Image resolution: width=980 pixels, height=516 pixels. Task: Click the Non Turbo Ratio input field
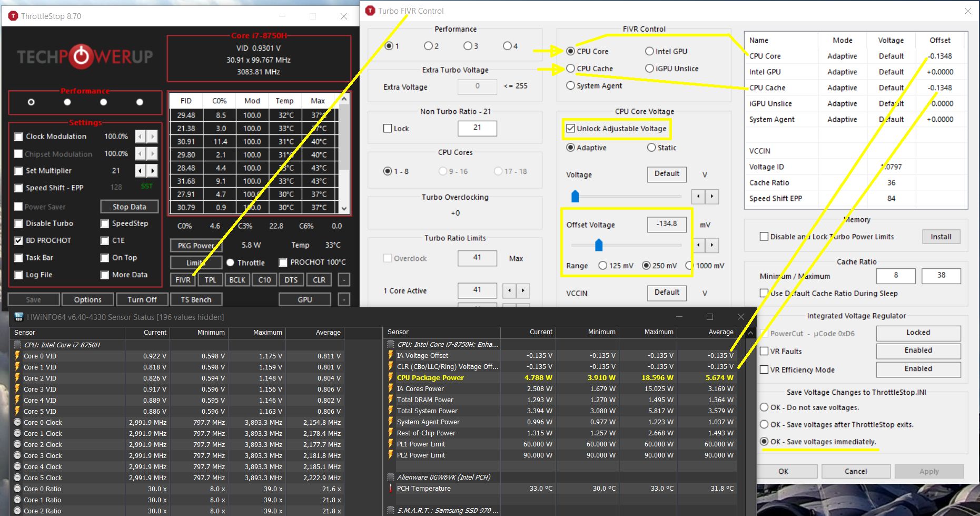click(477, 128)
